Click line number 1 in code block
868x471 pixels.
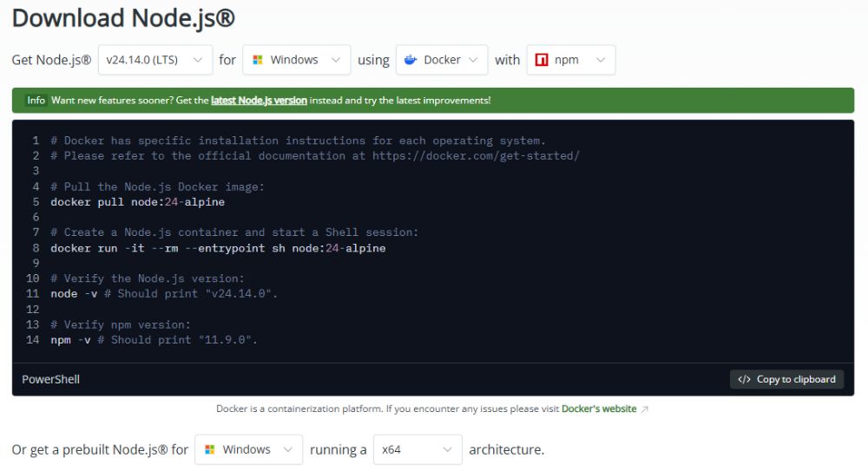click(x=36, y=140)
